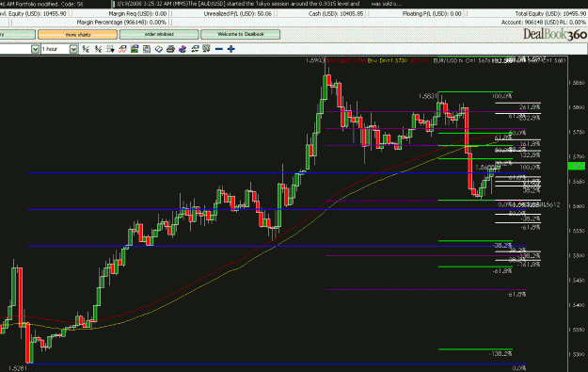Screen dimensions: 588x372
Task: Click the AUD/USD Tokyo session news ticker
Action: tap(259, 4)
